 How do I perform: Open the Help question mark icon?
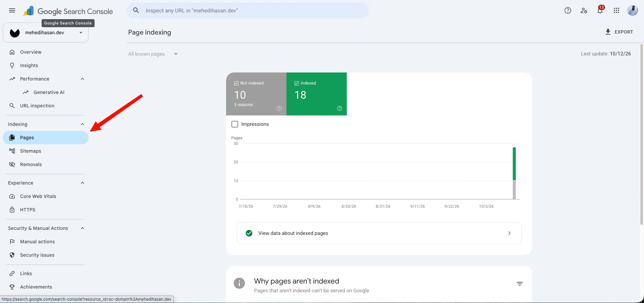(568, 10)
